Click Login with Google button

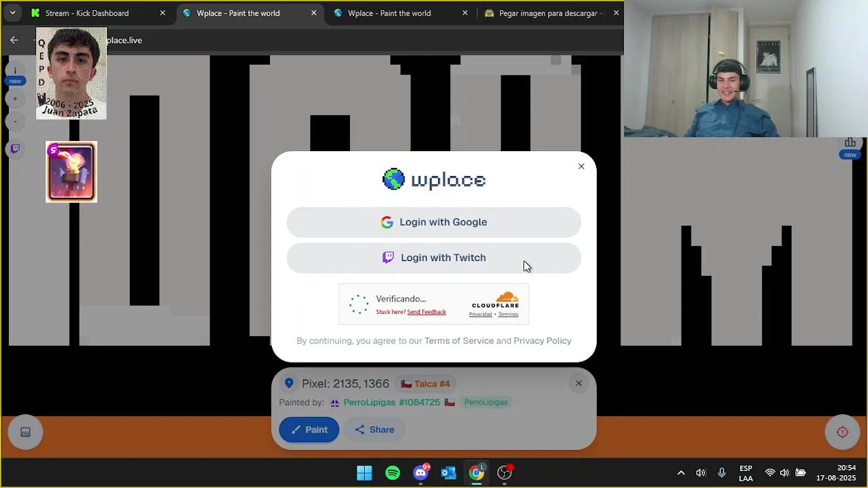click(434, 222)
